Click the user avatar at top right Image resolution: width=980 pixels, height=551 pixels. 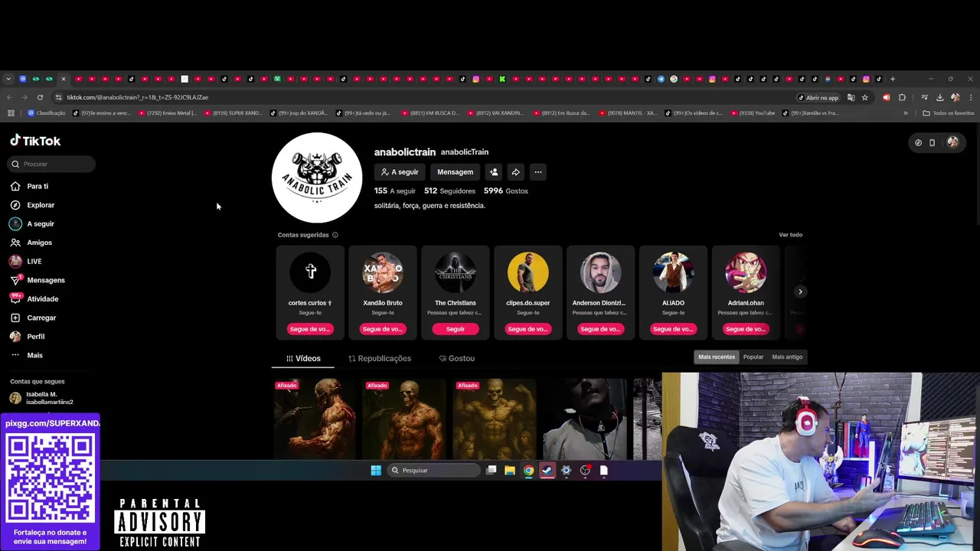tap(952, 142)
